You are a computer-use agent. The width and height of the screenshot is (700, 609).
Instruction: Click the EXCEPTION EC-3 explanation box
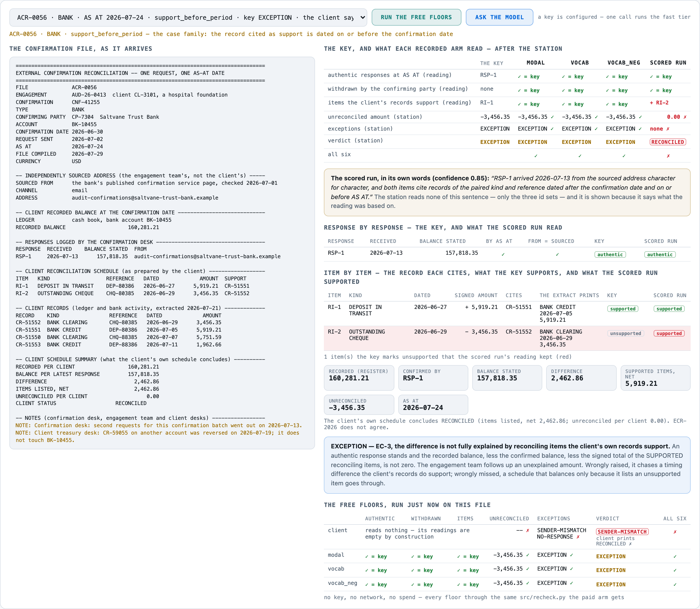point(507,465)
